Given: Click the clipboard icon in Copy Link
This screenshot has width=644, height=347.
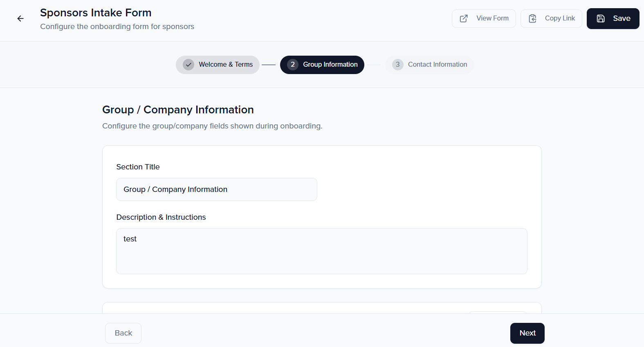Looking at the screenshot, I should coord(532,18).
